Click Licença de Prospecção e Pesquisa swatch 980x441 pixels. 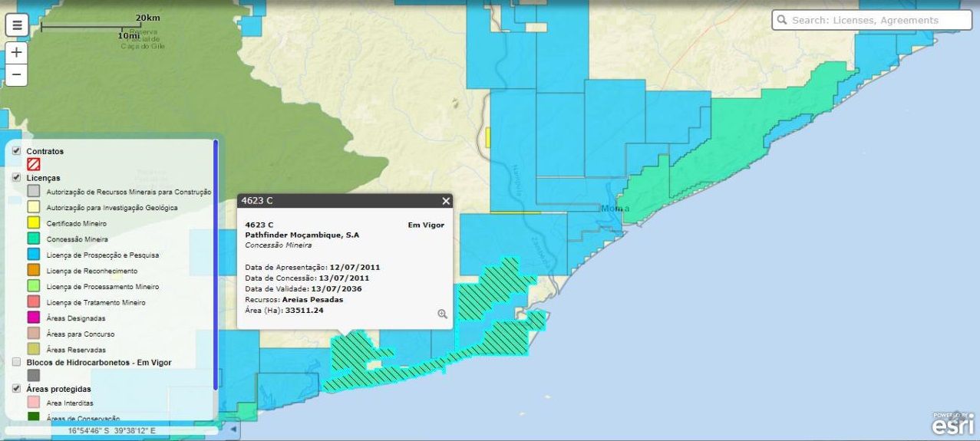pyautogui.click(x=33, y=255)
